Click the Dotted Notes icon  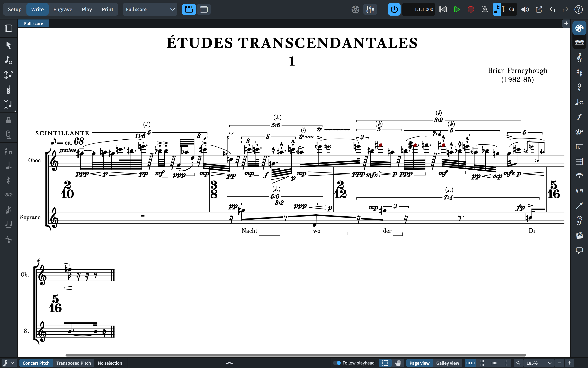click(x=9, y=166)
